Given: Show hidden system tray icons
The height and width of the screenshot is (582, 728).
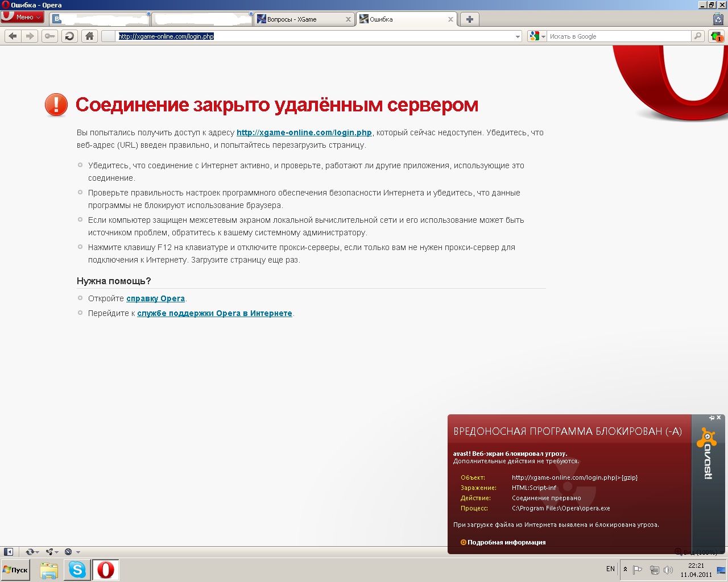Looking at the screenshot, I should (x=625, y=569).
